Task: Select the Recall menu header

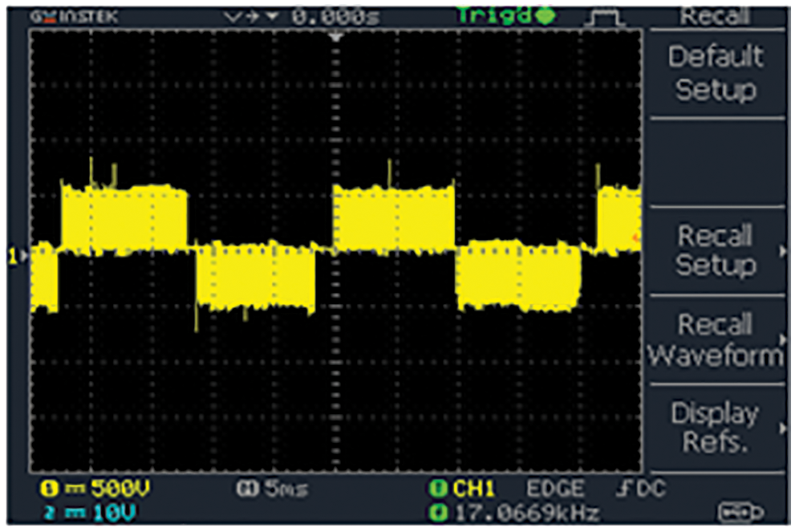Action: pos(715,15)
